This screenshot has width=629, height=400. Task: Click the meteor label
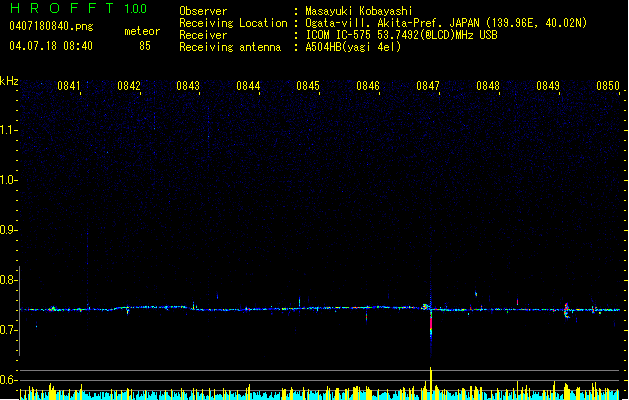142,31
